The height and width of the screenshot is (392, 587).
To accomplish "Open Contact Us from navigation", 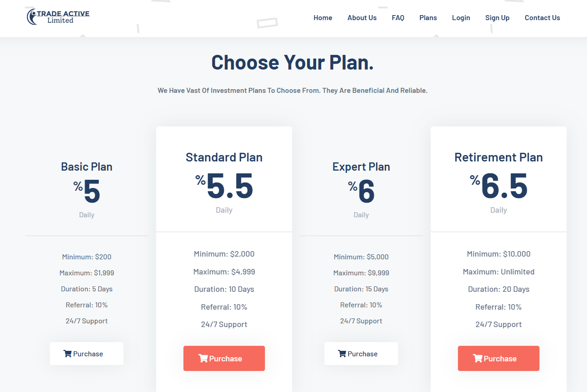I will pos(542,18).
